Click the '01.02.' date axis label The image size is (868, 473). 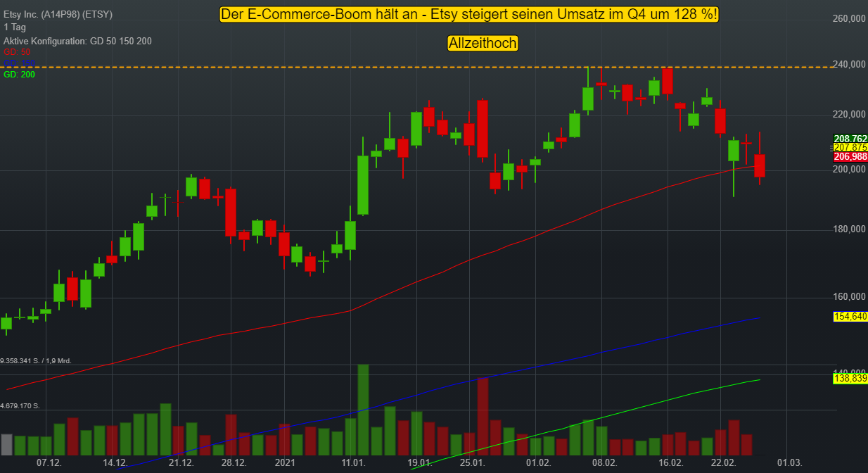pyautogui.click(x=539, y=463)
